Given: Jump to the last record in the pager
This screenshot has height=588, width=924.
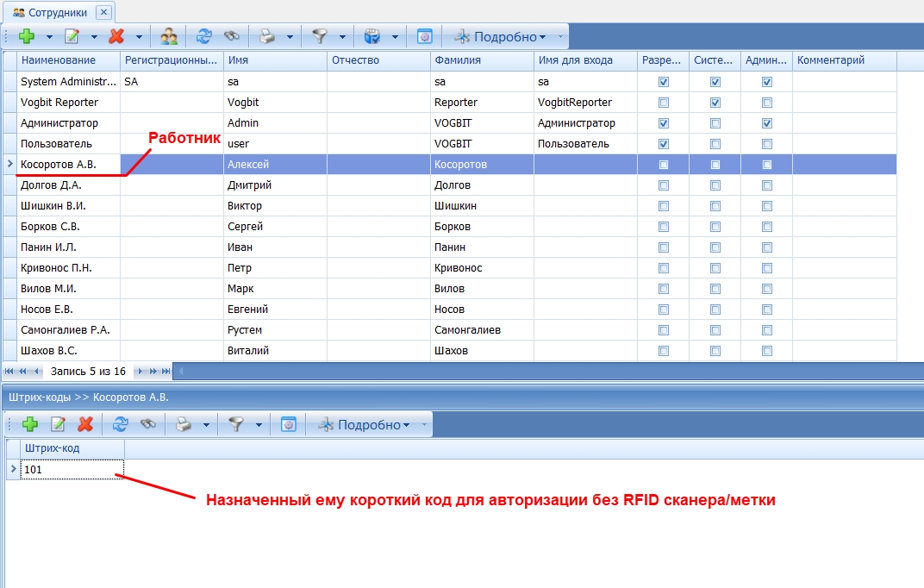Looking at the screenshot, I should click(166, 372).
